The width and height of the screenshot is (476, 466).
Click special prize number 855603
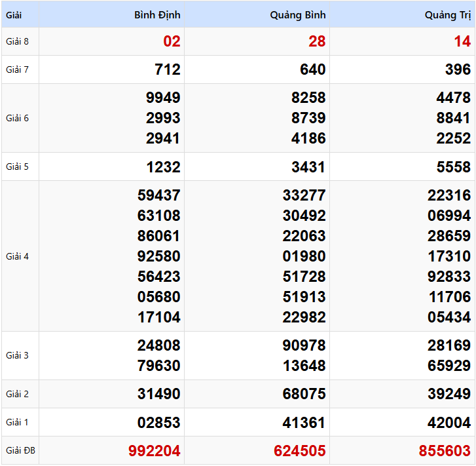pos(445,450)
